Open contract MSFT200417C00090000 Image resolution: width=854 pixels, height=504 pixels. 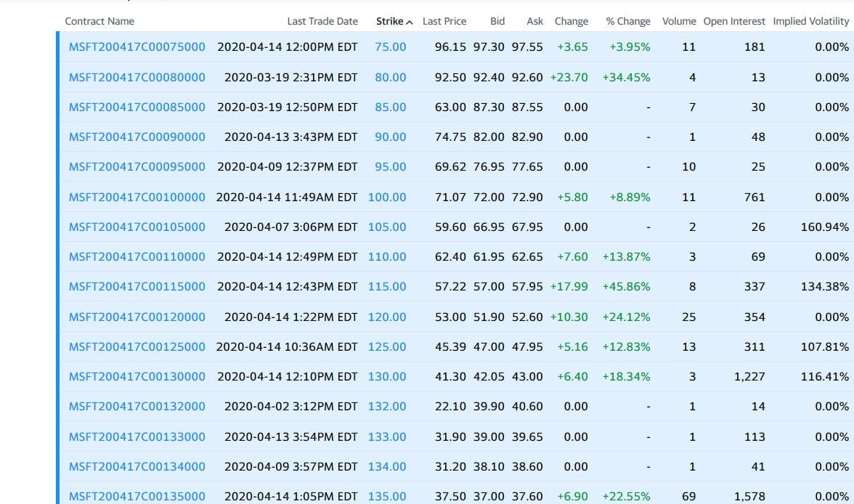click(x=137, y=137)
